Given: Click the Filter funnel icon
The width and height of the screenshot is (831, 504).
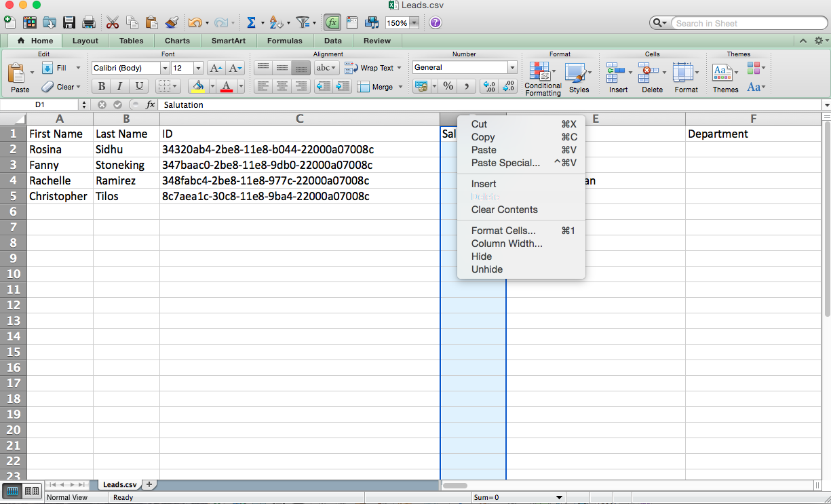Looking at the screenshot, I should point(303,22).
